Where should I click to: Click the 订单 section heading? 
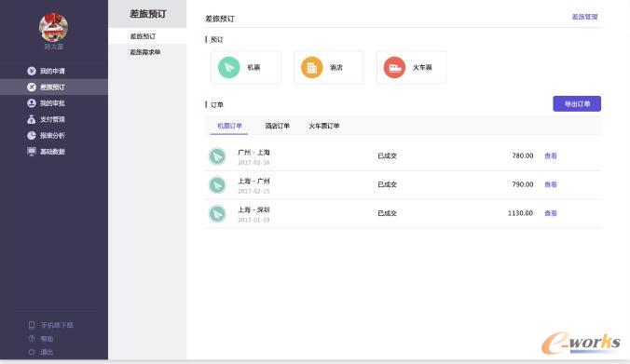pyautogui.click(x=216, y=105)
